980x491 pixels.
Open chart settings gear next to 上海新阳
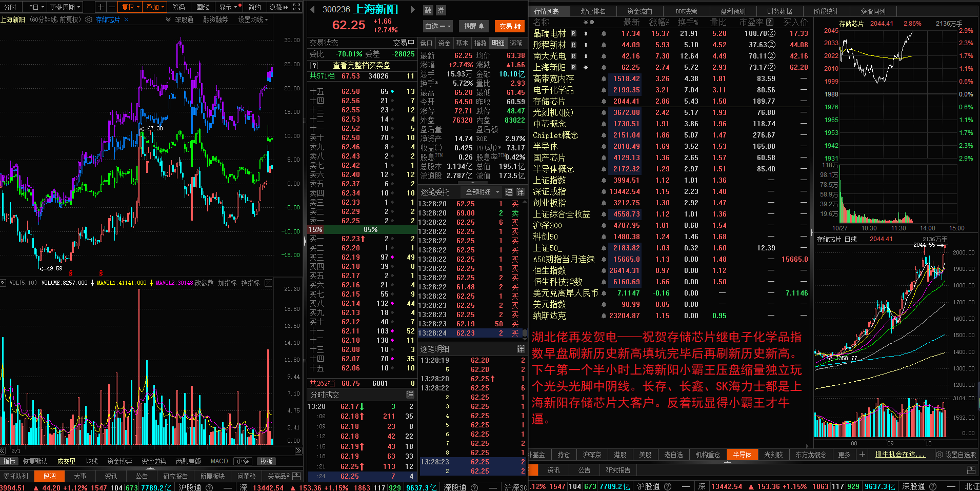click(89, 19)
